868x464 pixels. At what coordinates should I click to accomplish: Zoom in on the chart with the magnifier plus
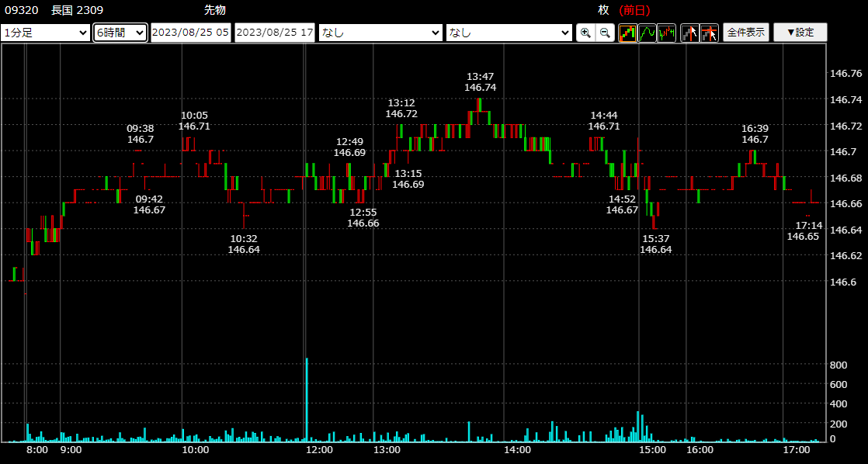585,33
